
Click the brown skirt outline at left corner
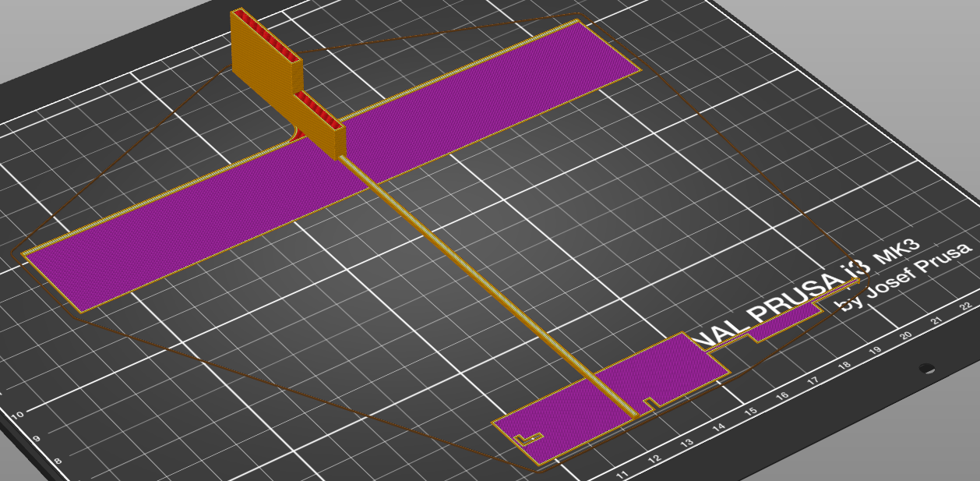16,255
